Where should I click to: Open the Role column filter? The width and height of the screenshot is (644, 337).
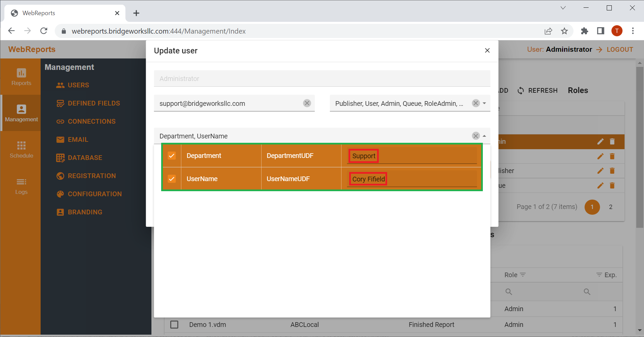[523, 275]
